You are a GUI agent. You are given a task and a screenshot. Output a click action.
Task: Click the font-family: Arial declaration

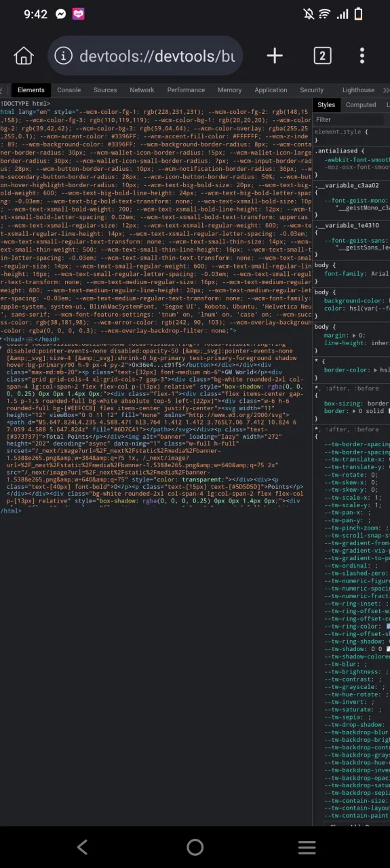pyautogui.click(x=356, y=273)
